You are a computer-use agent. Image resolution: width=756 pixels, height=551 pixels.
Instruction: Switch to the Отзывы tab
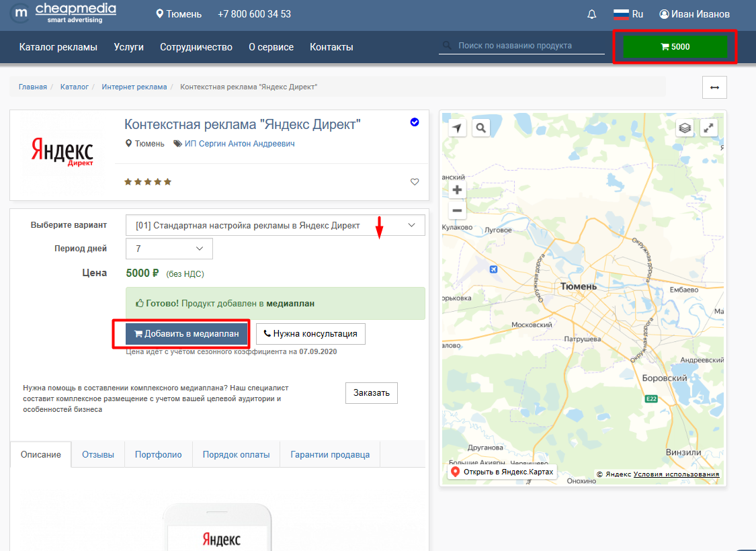(x=98, y=455)
